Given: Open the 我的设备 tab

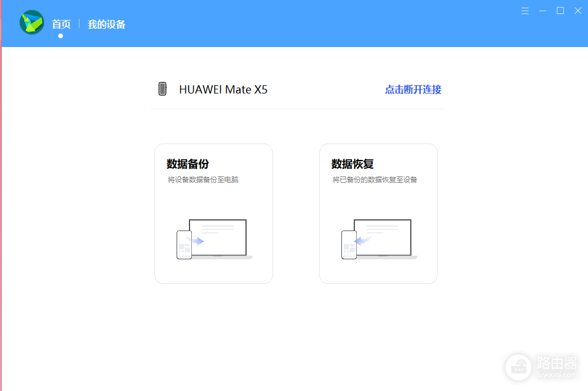Looking at the screenshot, I should 107,24.
